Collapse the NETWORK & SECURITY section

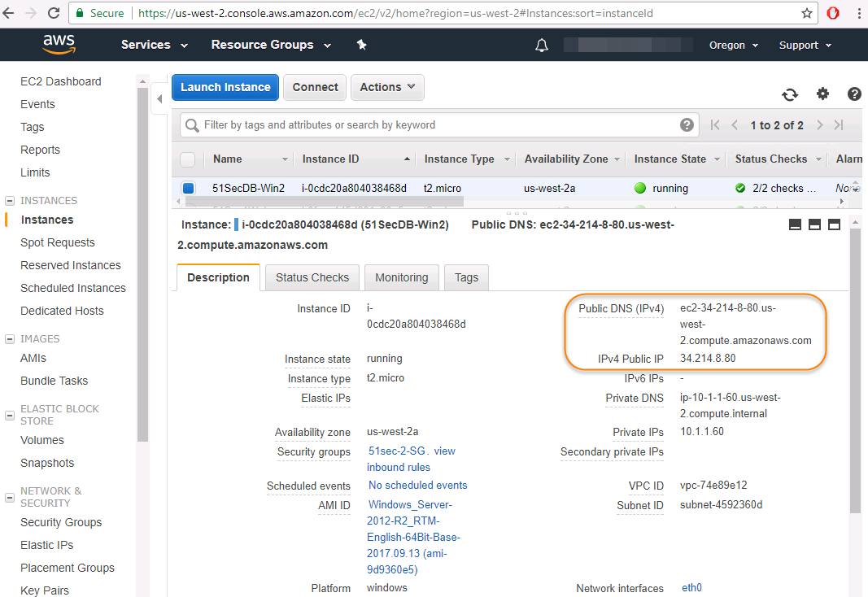pyautogui.click(x=10, y=498)
